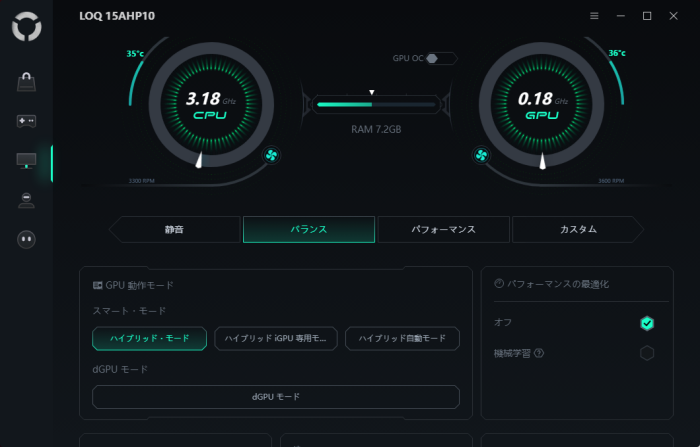700x447 pixels.
Task: Select ハイブリッド自動モード option
Action: click(x=402, y=338)
